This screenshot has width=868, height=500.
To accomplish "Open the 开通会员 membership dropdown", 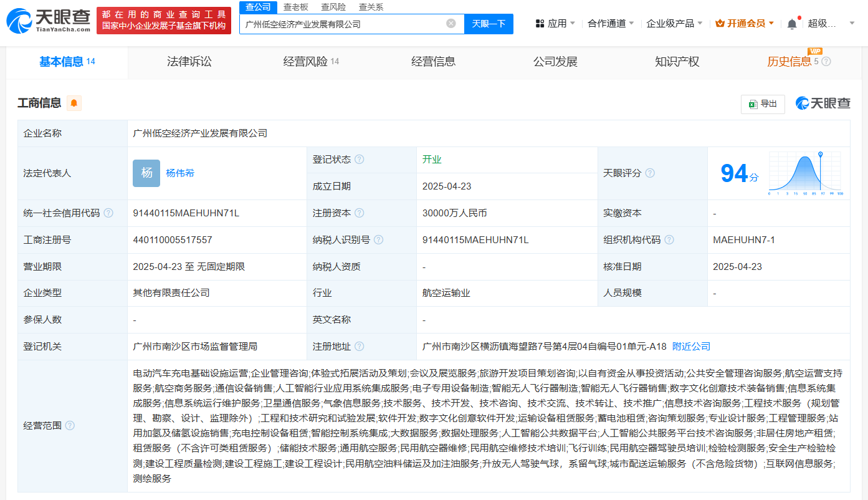I will [745, 24].
